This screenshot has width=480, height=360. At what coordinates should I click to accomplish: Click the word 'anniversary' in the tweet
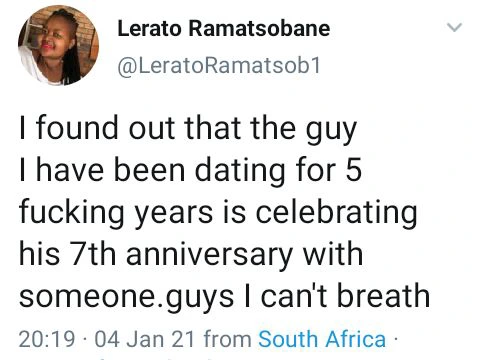coord(209,256)
